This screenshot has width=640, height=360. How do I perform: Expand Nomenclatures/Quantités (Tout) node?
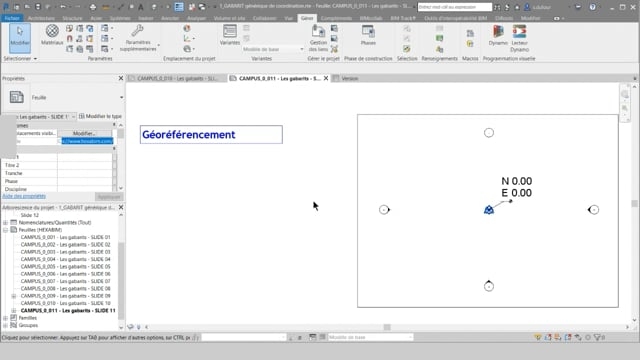6,222
